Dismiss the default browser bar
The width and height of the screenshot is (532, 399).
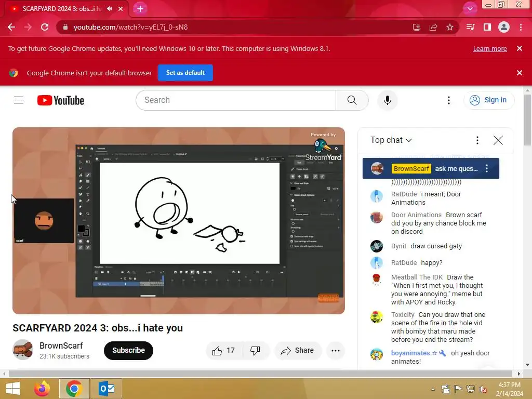(520, 73)
